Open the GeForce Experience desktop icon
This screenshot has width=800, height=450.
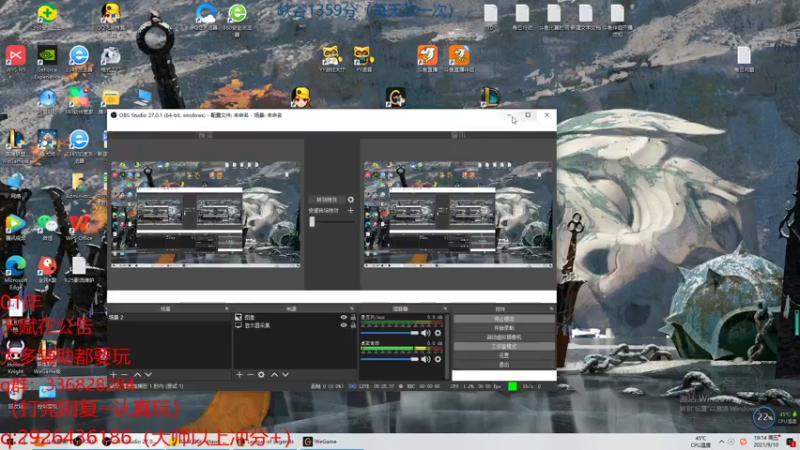pos(47,61)
